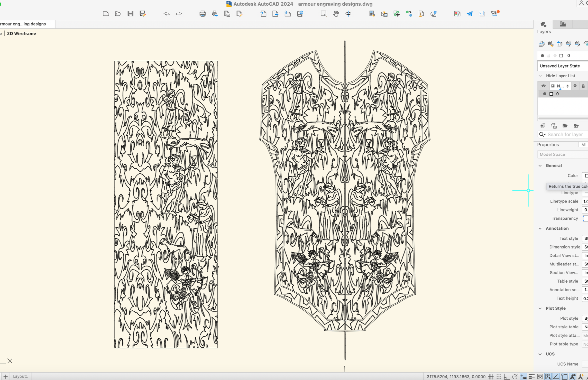
Task: Click the Export file icon
Action: pyautogui.click(x=275, y=14)
